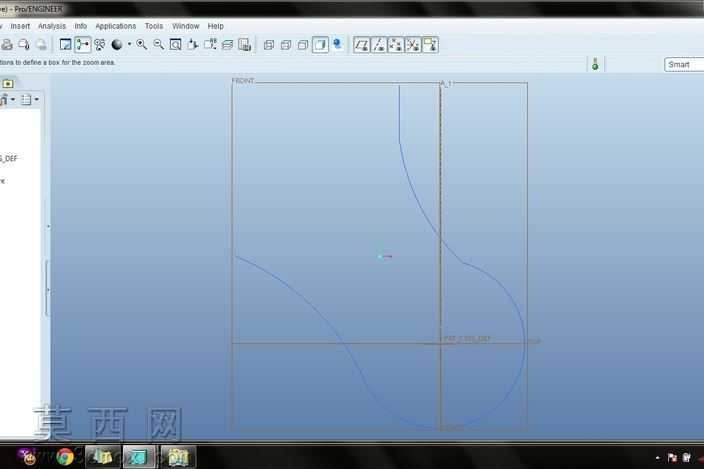Switch to Hidden Line display style
This screenshot has height=469, width=704.
point(286,45)
